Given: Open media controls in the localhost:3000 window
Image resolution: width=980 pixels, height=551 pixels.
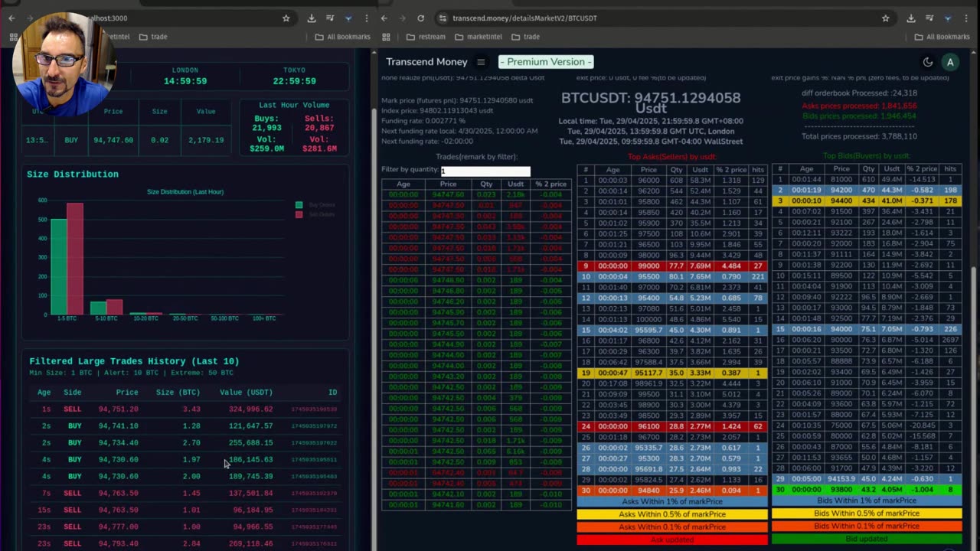Looking at the screenshot, I should [x=330, y=18].
